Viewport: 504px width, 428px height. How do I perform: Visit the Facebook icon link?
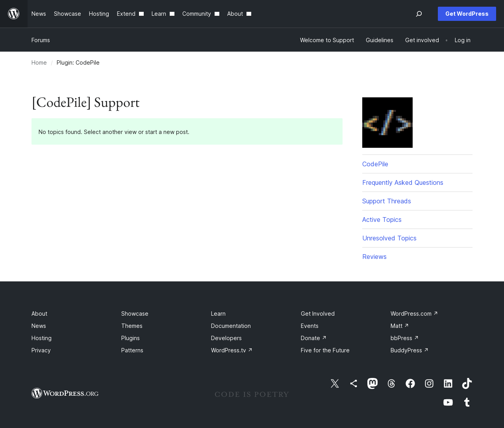click(x=410, y=383)
